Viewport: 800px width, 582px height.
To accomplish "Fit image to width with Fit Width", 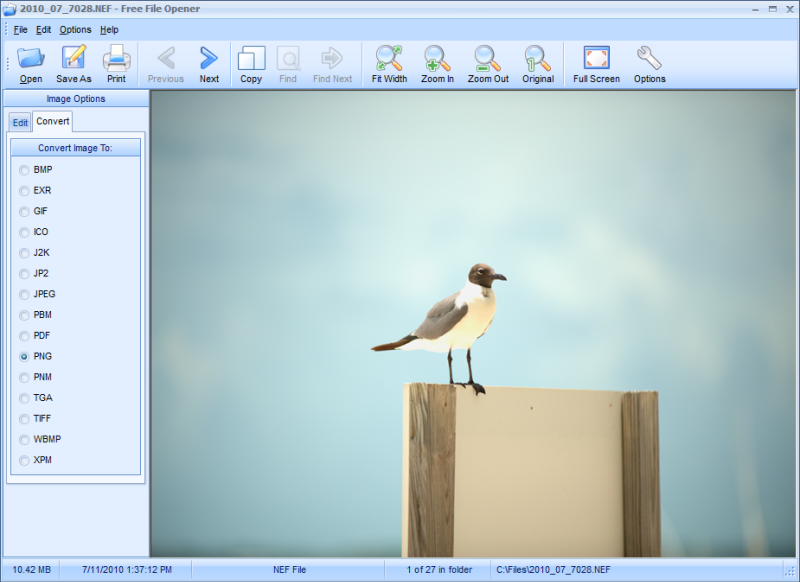I will 389,64.
